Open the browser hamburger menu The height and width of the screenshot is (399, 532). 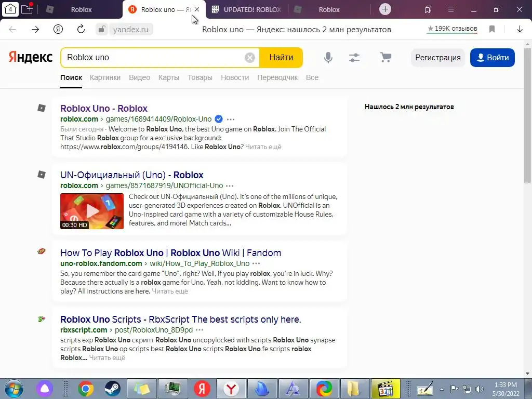(451, 9)
